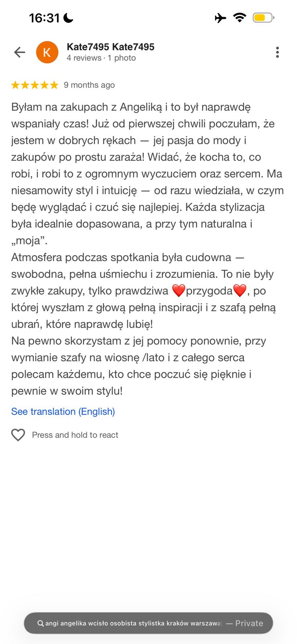Screen dimensions: 297x644
Task: Tap the heart react icon
Action: pos(18,435)
